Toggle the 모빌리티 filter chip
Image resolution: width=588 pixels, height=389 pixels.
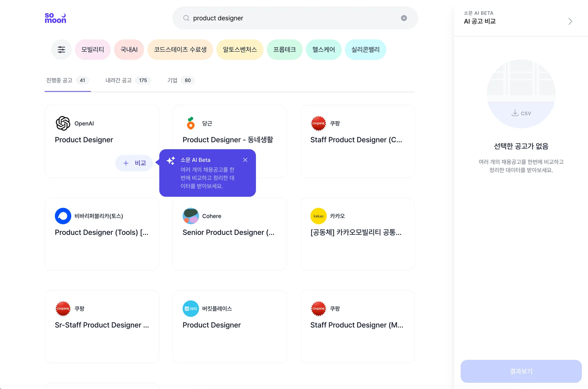92,50
